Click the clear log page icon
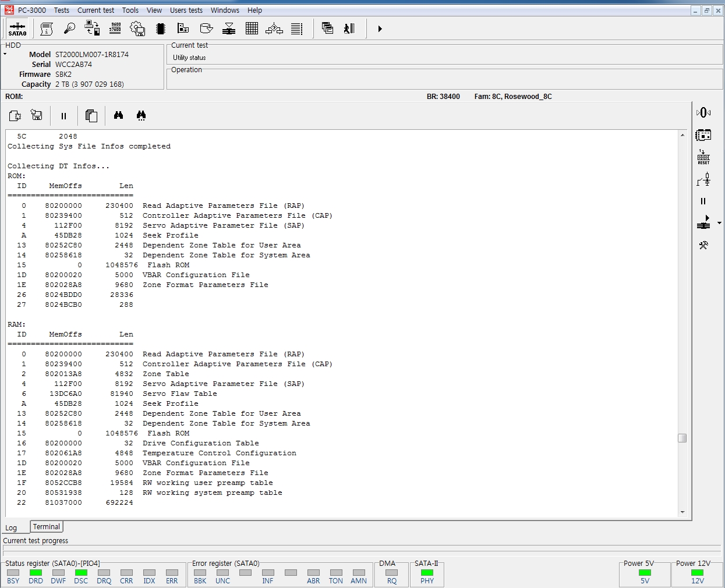 [x=15, y=116]
